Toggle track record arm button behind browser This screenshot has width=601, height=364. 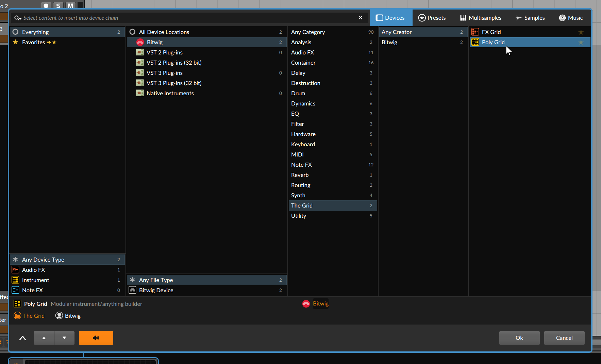coord(46,5)
